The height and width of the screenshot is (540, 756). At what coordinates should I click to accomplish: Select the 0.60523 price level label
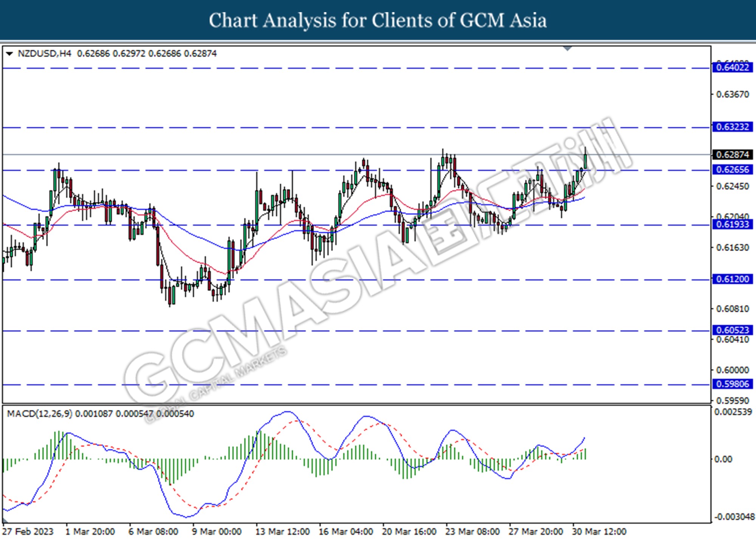[x=733, y=330]
